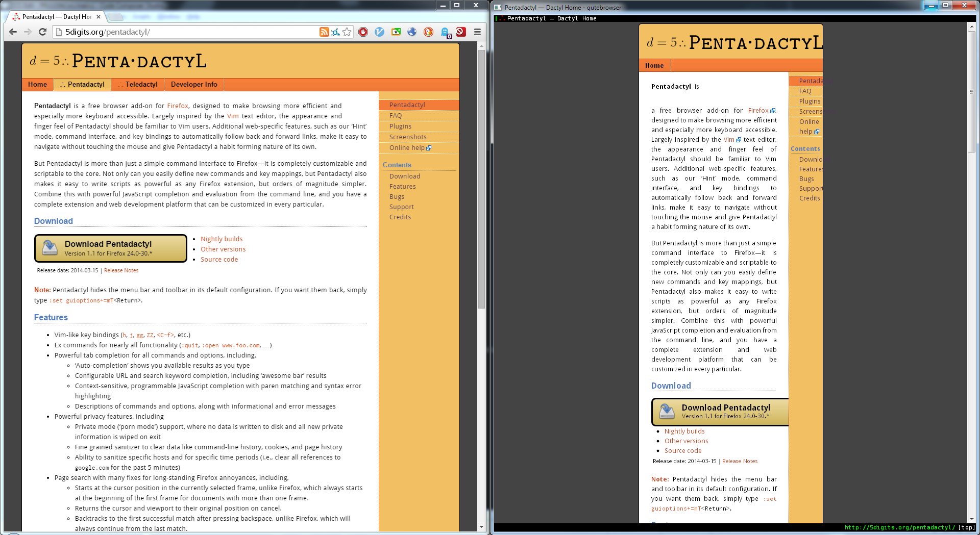Viewport: 980px width, 535px height.
Task: Open Release Notes link in Chrome
Action: tap(121, 270)
